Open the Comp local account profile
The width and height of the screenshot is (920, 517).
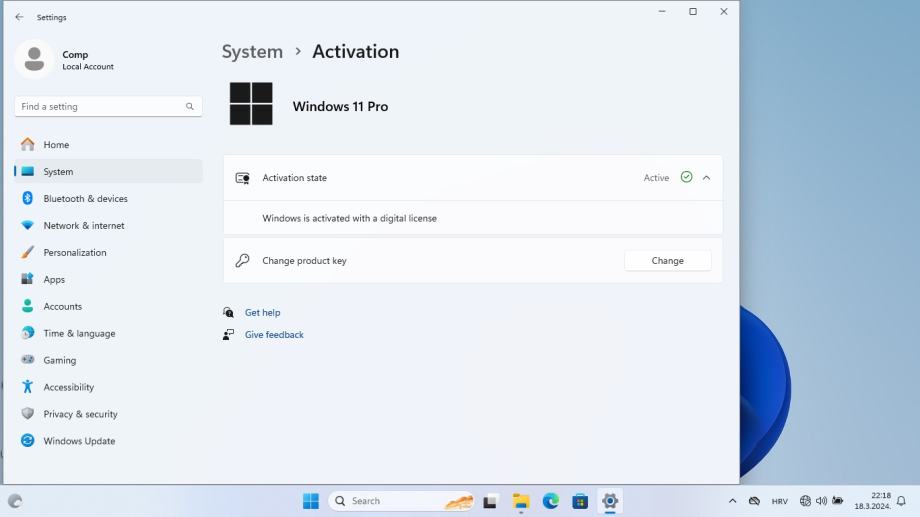[x=65, y=59]
